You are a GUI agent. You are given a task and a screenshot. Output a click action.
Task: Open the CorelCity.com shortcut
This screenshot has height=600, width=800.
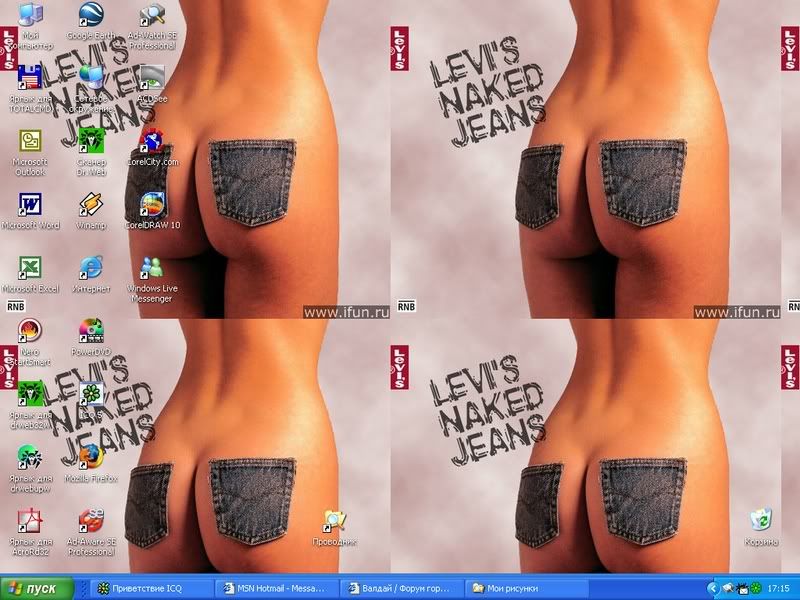152,141
